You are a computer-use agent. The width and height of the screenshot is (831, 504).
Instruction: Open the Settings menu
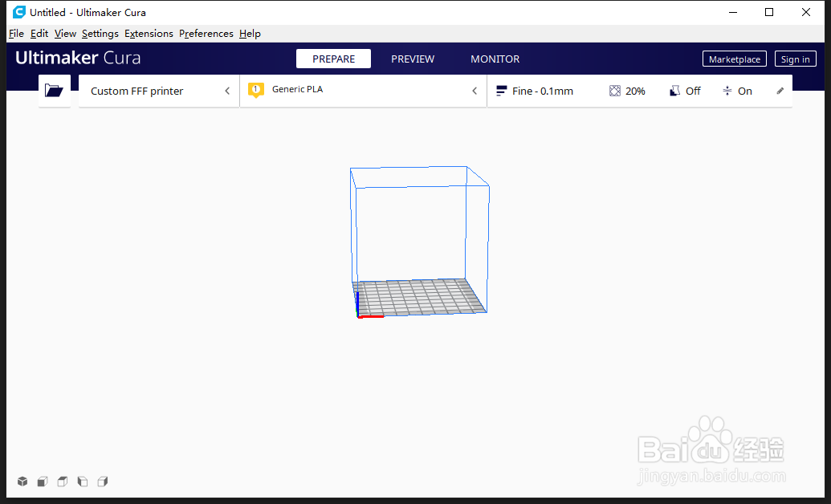click(x=100, y=34)
